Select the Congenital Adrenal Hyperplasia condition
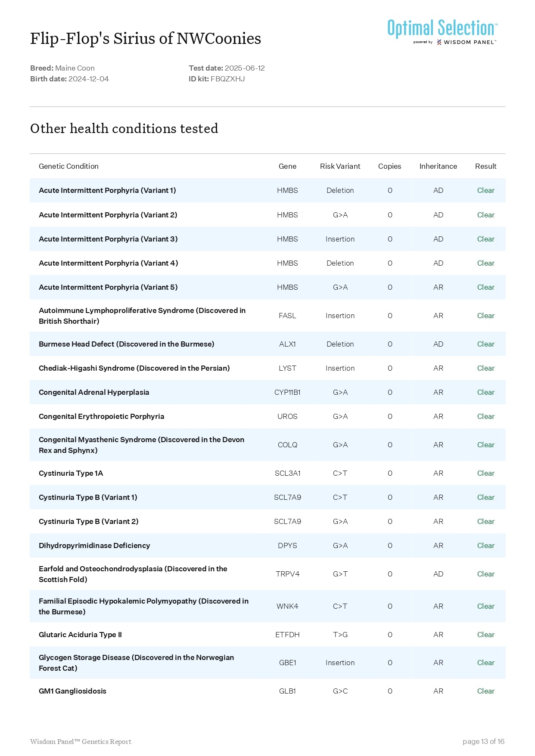 pos(94,392)
